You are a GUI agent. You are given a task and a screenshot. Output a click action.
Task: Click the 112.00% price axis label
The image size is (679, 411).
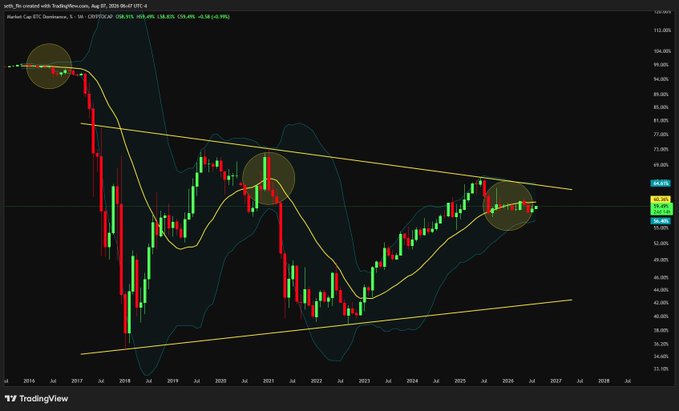(x=663, y=30)
